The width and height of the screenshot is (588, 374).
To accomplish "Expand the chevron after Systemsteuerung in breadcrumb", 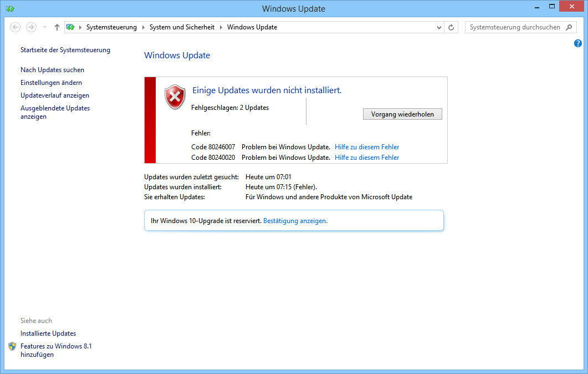I will pyautogui.click(x=143, y=27).
